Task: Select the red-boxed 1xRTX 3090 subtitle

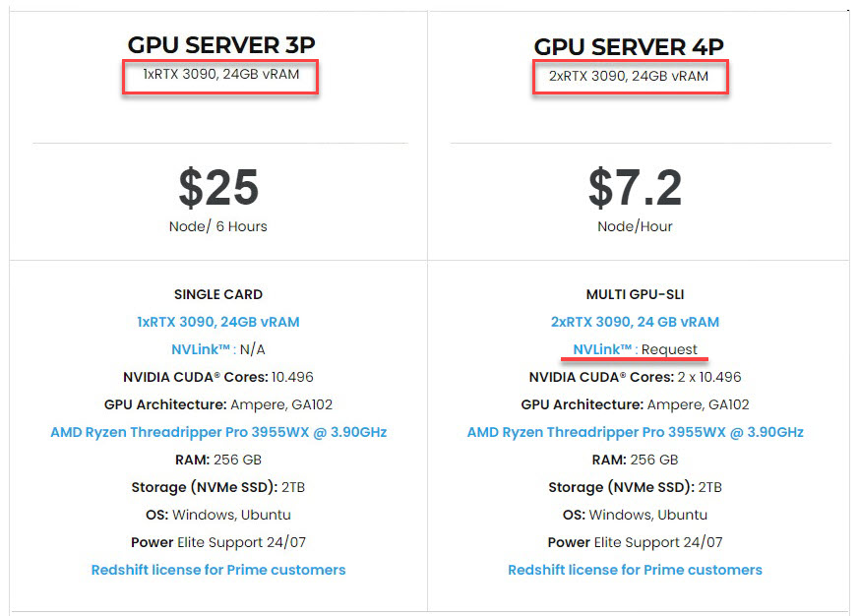Action: [x=220, y=74]
